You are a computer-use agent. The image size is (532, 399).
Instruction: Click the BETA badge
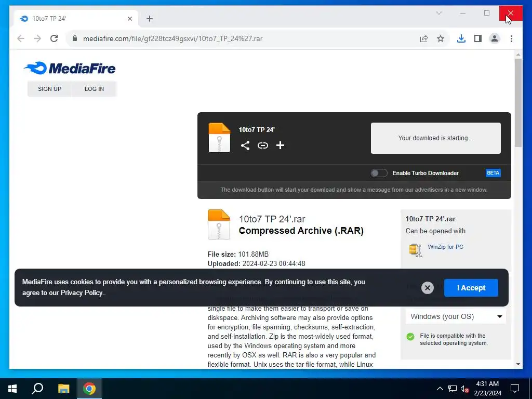(493, 173)
